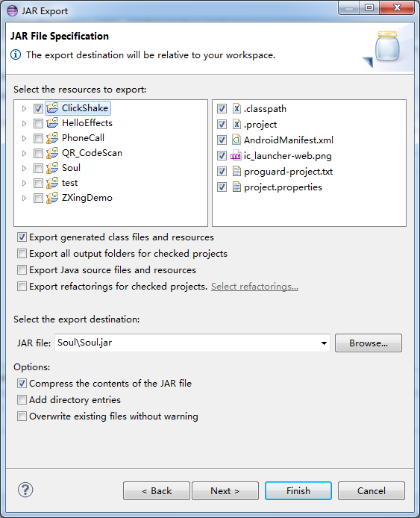Click the Browse... button
Image resolution: width=420 pixels, height=518 pixels.
click(x=369, y=343)
